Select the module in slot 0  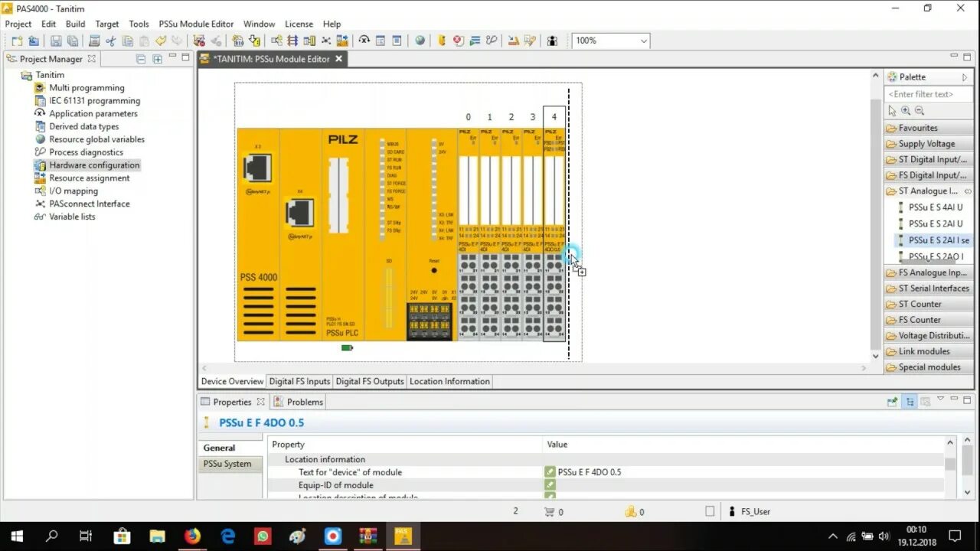[x=468, y=234]
